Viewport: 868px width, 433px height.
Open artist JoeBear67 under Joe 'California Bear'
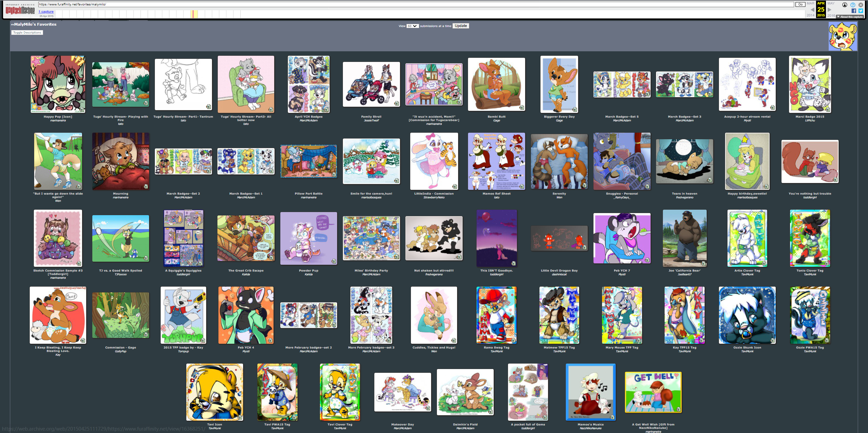(684, 274)
